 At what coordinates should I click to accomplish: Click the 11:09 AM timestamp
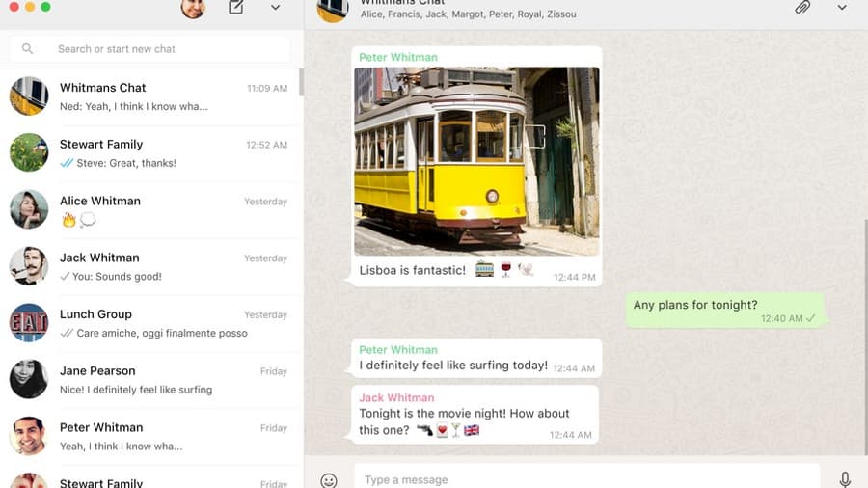[267, 89]
